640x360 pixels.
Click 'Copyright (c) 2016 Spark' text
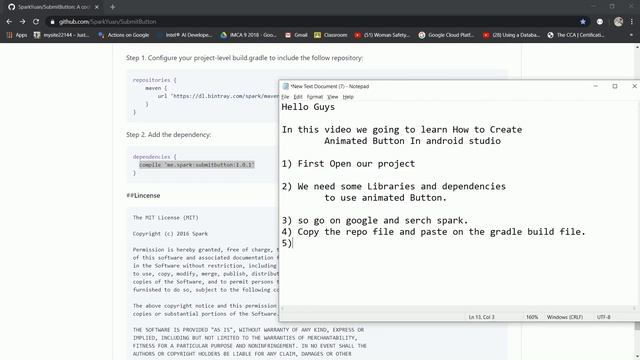point(170,233)
